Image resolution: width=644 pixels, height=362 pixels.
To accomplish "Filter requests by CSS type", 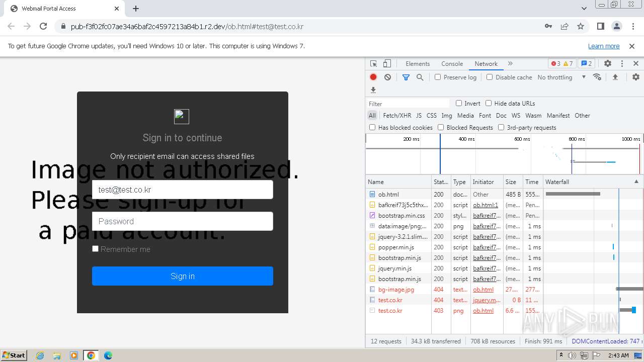I will coord(432,115).
